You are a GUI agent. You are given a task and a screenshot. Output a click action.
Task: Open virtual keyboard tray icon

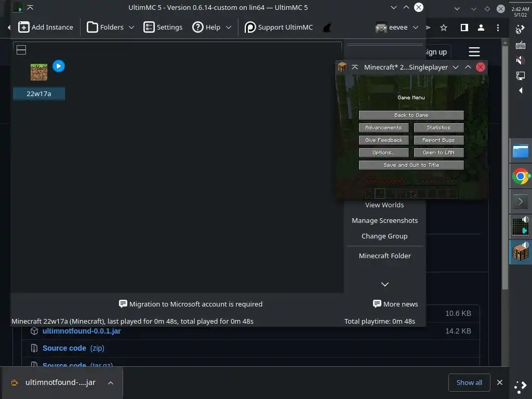[x=521, y=45]
